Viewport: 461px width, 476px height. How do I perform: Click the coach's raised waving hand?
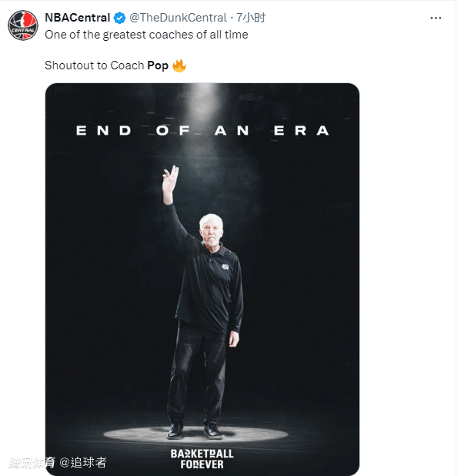coord(170,180)
